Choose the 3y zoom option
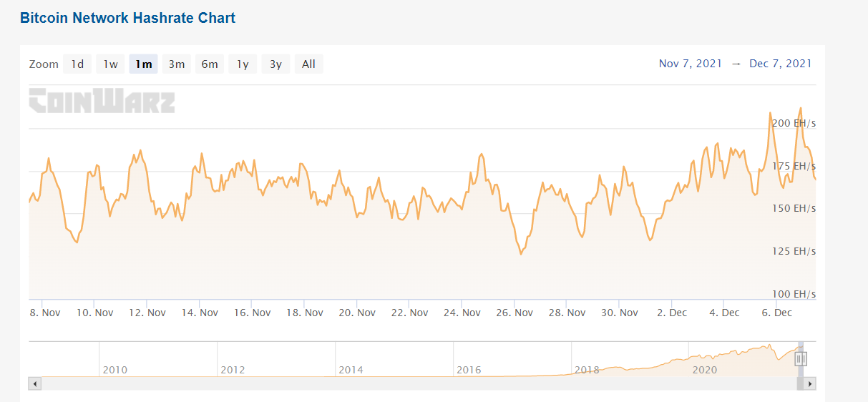868x402 pixels. click(275, 64)
